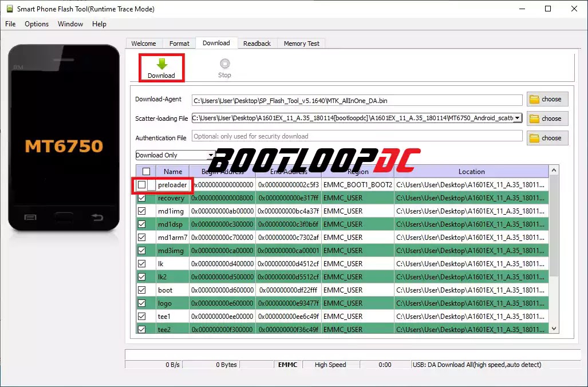Choose the Download-Agent file with folder button

tap(547, 99)
